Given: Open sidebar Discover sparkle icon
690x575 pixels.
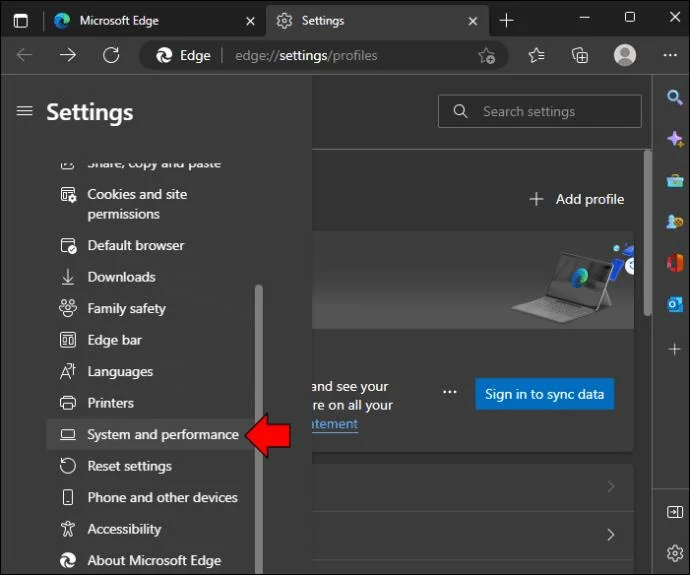Looking at the screenshot, I should coord(675,139).
